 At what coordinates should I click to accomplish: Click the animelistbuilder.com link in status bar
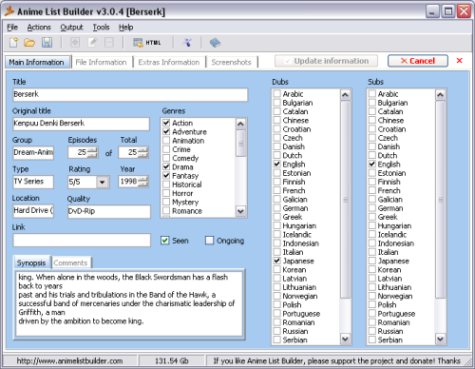[x=70, y=361]
